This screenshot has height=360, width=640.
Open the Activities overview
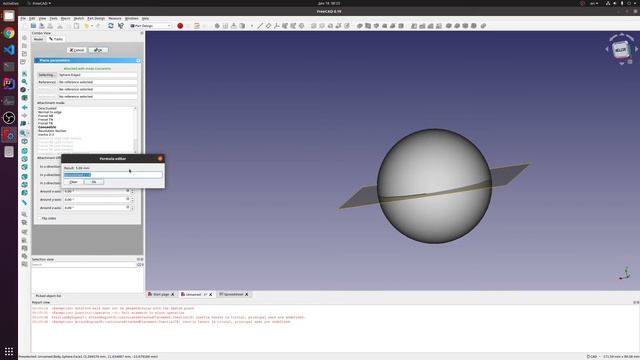click(11, 3)
